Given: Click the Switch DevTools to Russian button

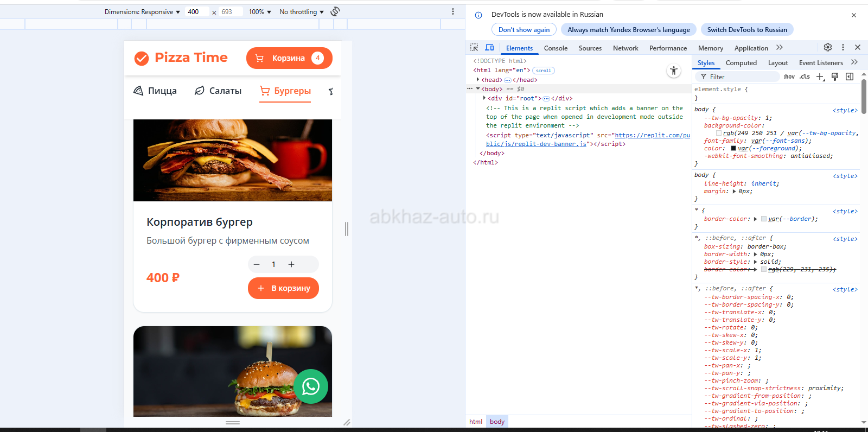Looking at the screenshot, I should (x=746, y=30).
